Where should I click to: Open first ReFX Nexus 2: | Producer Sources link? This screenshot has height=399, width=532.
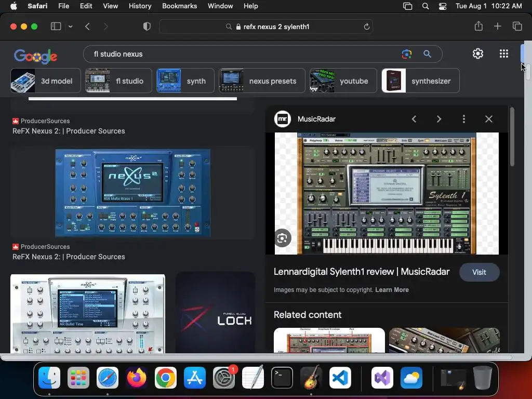pyautogui.click(x=69, y=131)
